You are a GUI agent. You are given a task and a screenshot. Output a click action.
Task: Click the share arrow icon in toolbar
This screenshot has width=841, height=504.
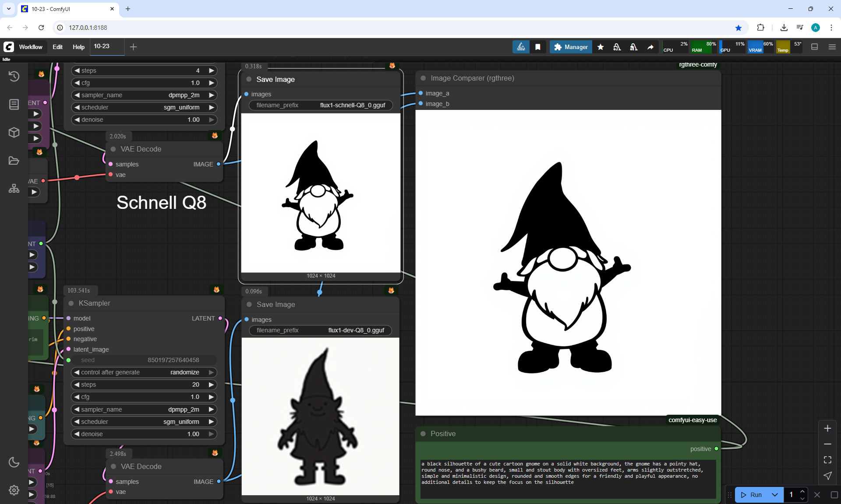click(650, 47)
